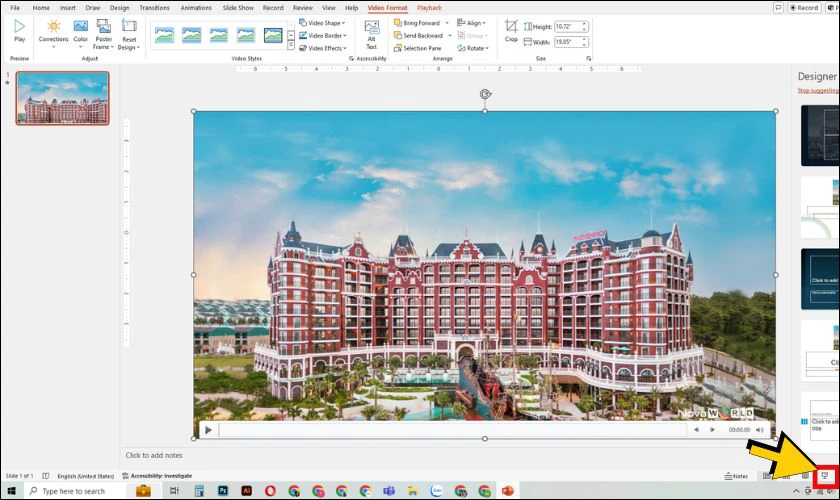840x500 pixels.
Task: Open the File tab
Action: (15, 8)
